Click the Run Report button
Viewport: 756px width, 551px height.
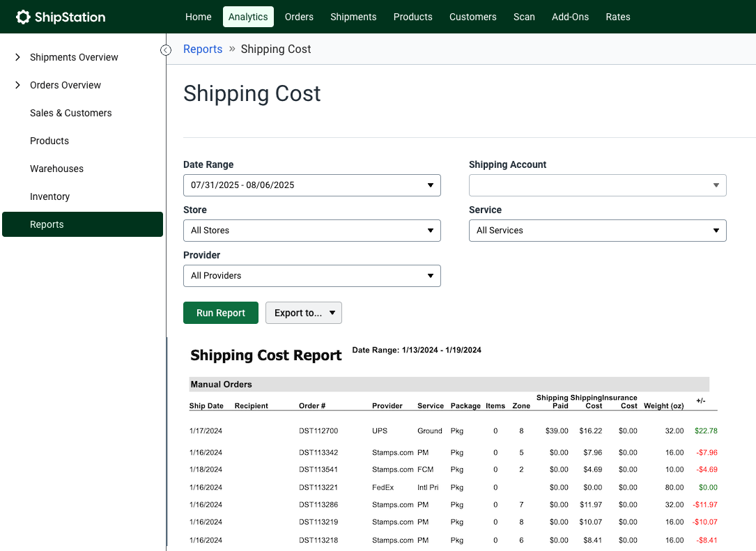tap(220, 313)
